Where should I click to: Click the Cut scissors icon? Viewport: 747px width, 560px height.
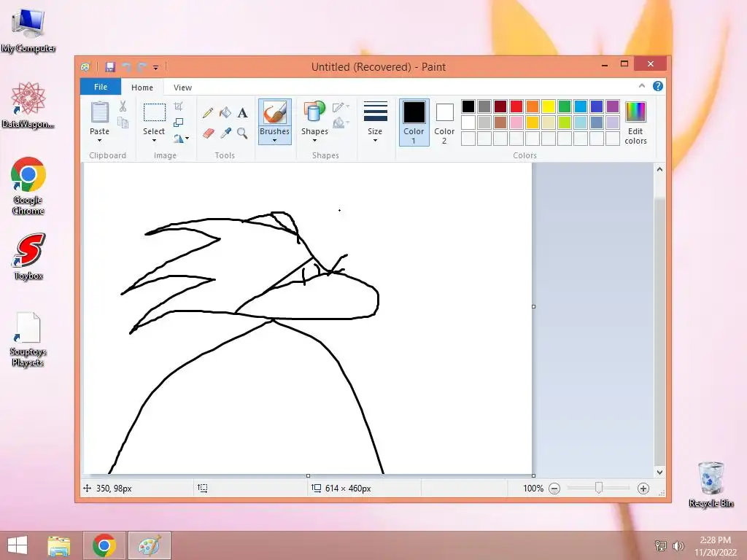click(123, 106)
